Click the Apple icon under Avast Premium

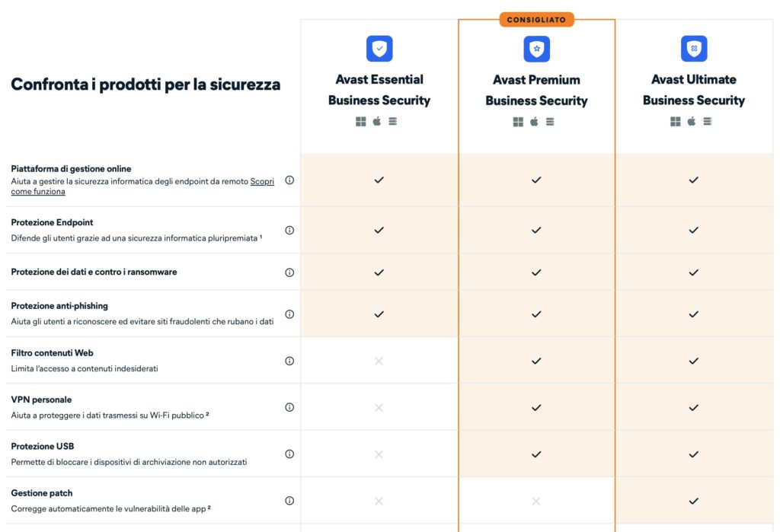(x=534, y=121)
